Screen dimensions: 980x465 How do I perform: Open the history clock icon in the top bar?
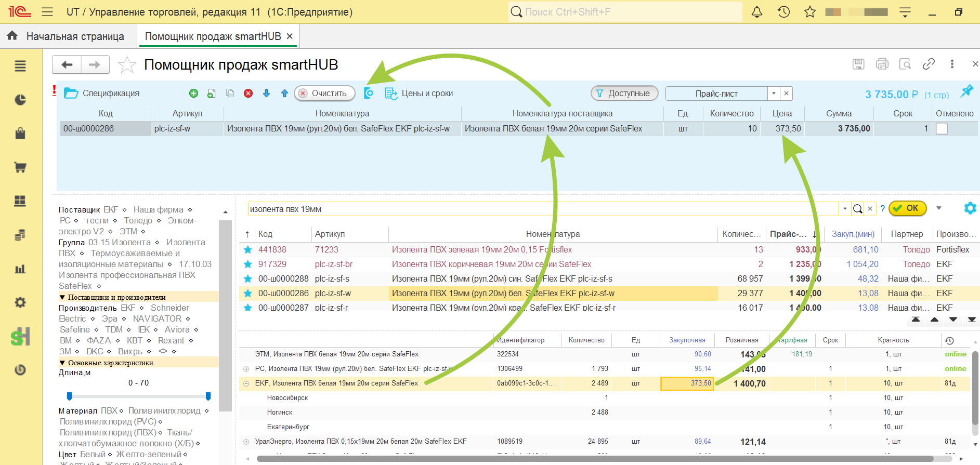(783, 12)
